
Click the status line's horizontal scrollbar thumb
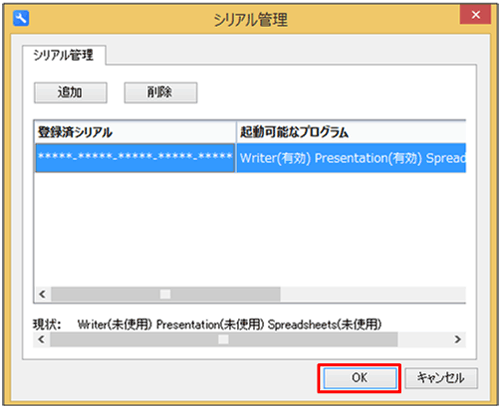(224, 339)
